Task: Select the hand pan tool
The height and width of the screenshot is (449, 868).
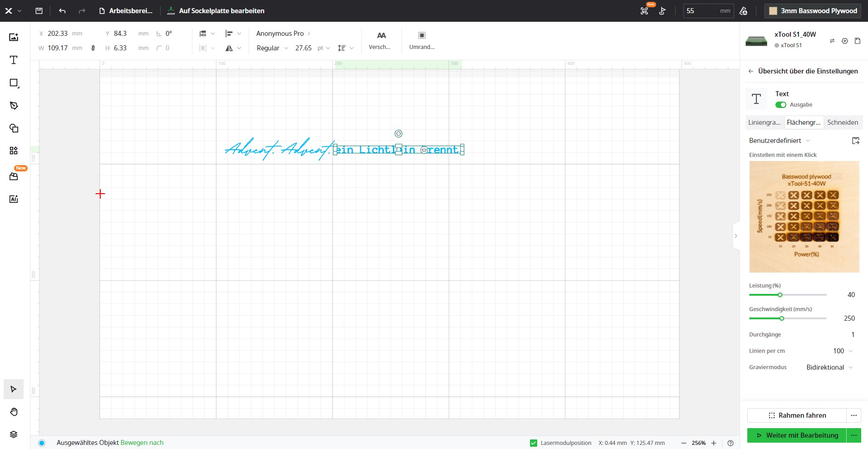Action: 14,412
